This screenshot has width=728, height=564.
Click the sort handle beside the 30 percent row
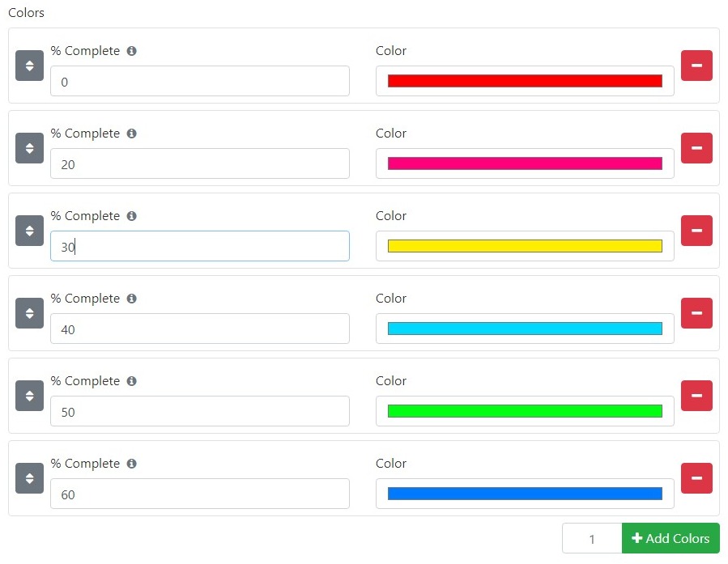[x=29, y=231]
